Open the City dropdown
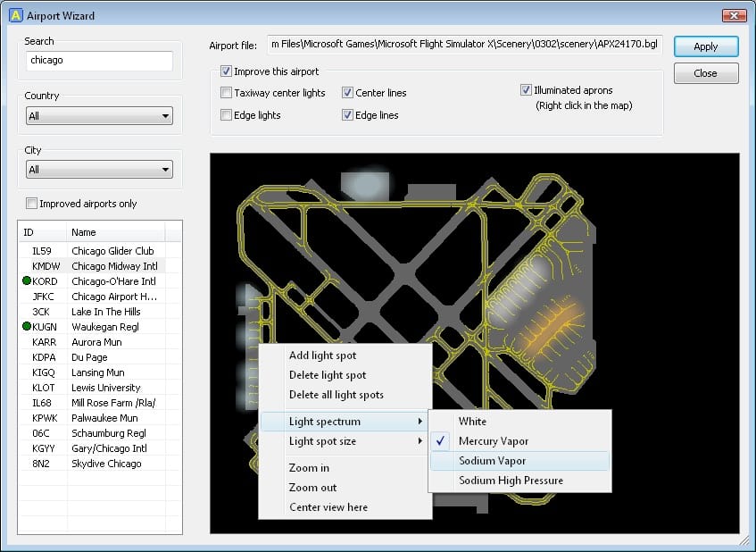Viewport: 756px width, 552px height. tap(99, 170)
